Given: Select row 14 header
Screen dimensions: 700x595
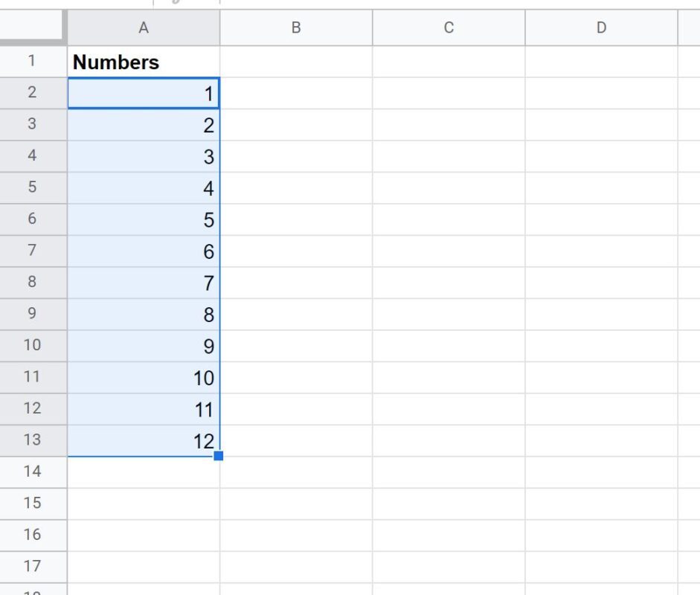Looking at the screenshot, I should pos(33,472).
